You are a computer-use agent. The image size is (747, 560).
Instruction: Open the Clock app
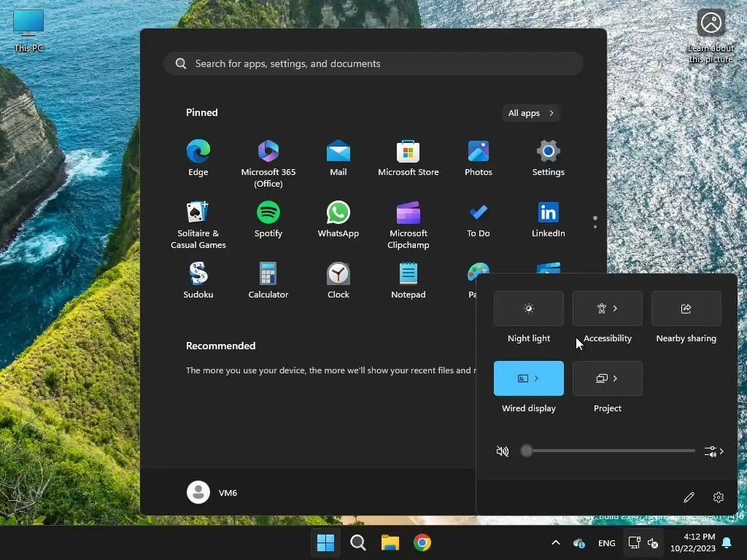coord(338,281)
